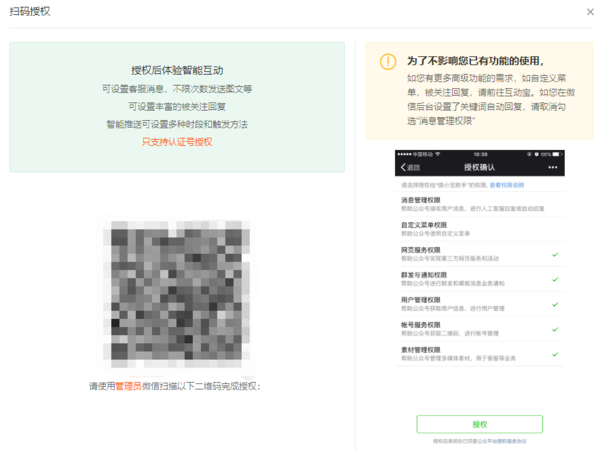600x458 pixels.
Task: Click the orange 管理员 text
Action: pyautogui.click(x=128, y=385)
